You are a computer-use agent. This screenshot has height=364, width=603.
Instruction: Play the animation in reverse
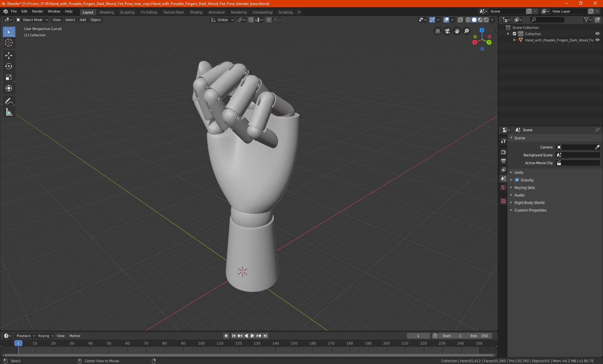coord(246,336)
